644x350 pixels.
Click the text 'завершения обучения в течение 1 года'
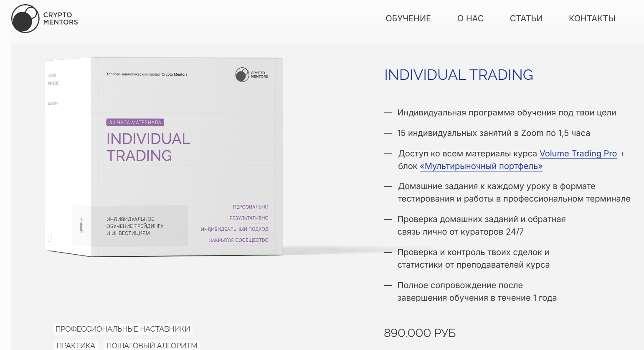(x=477, y=298)
